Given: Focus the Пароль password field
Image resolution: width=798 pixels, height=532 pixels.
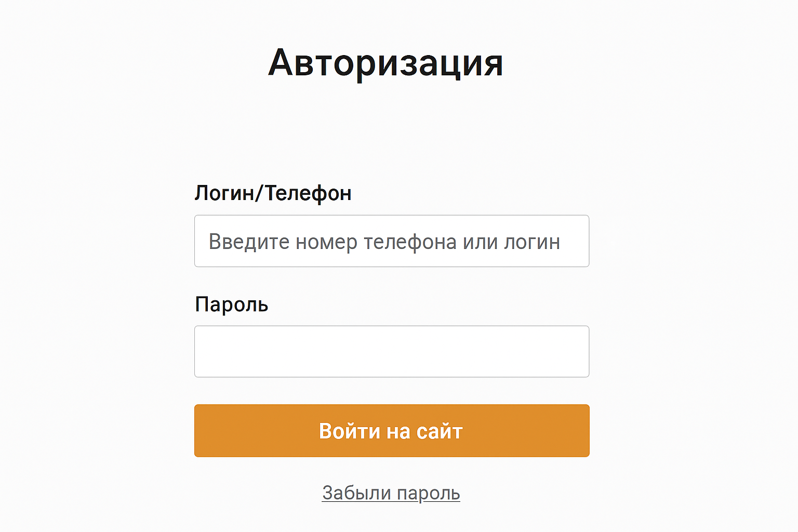Looking at the screenshot, I should (x=392, y=351).
